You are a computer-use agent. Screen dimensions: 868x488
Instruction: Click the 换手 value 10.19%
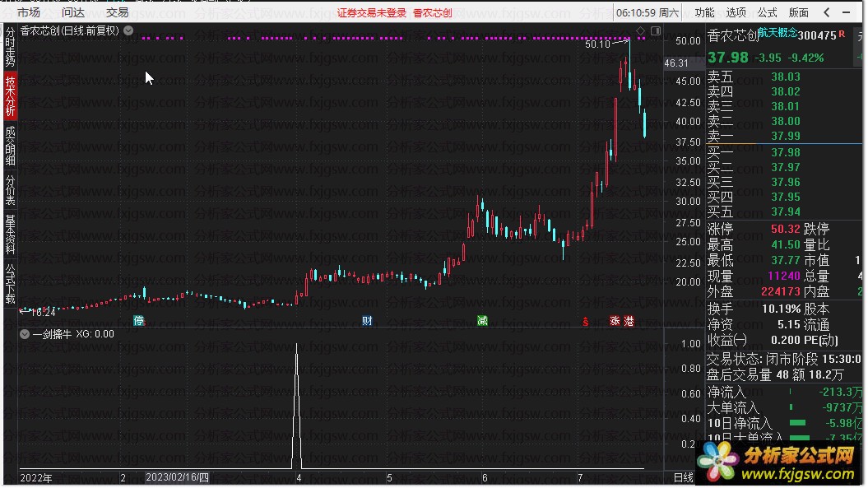781,309
